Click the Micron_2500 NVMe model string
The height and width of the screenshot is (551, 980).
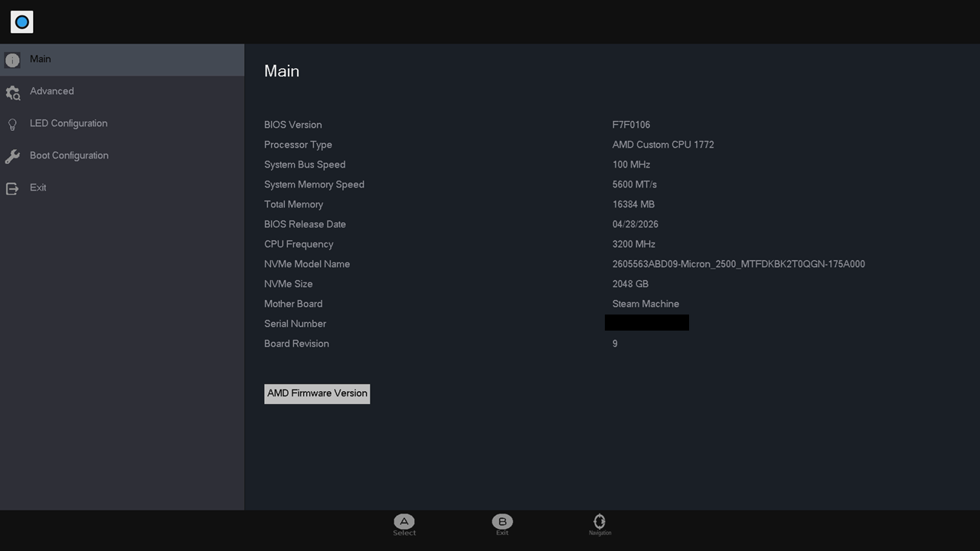(x=738, y=264)
